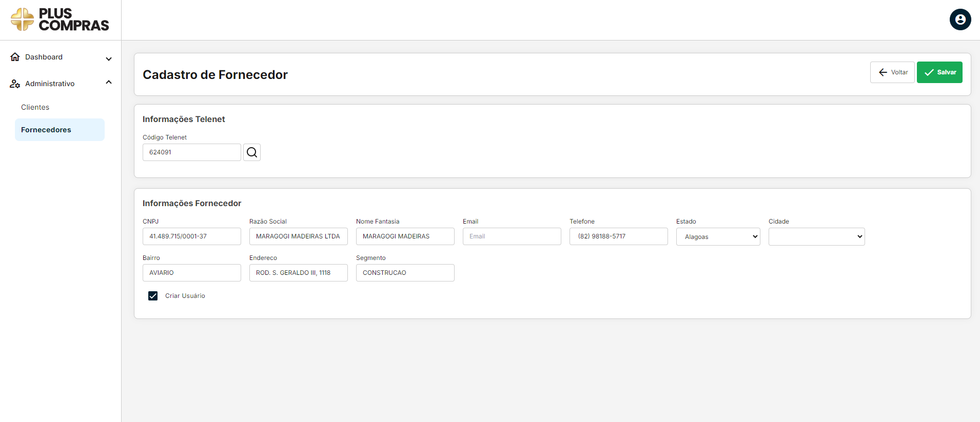Open the Estado dropdown showing Alagoas

click(x=718, y=236)
